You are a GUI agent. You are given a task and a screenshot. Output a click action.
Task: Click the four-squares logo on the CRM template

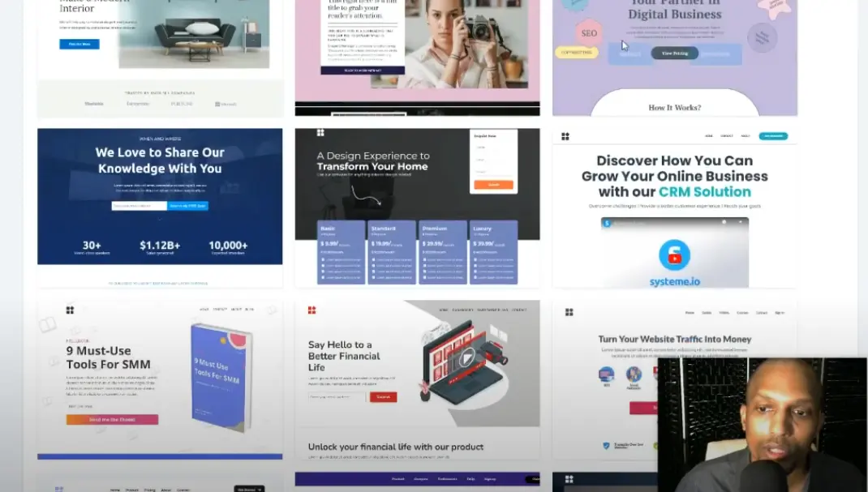click(x=565, y=135)
